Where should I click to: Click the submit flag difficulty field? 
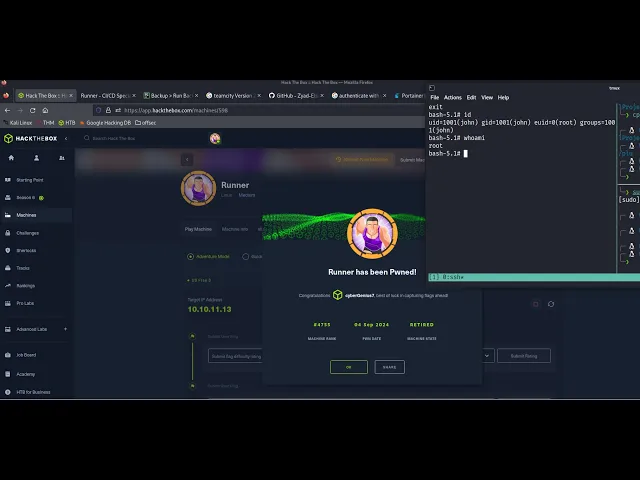coord(235,356)
